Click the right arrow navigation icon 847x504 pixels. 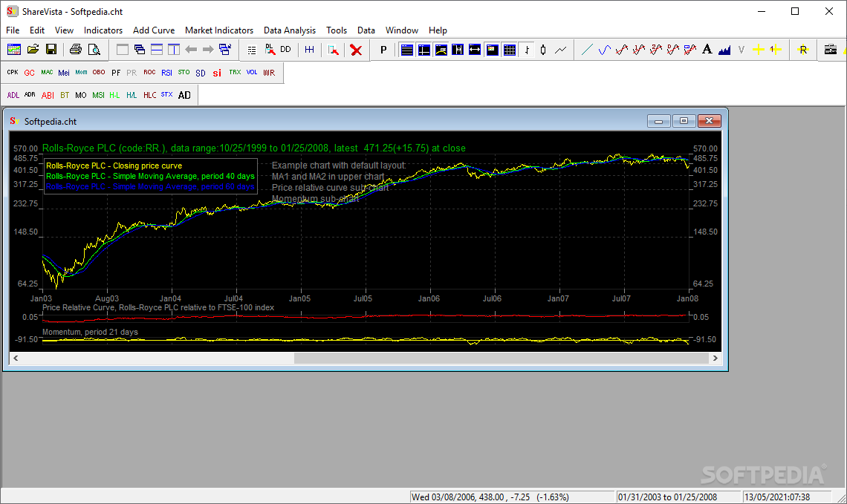click(x=208, y=50)
